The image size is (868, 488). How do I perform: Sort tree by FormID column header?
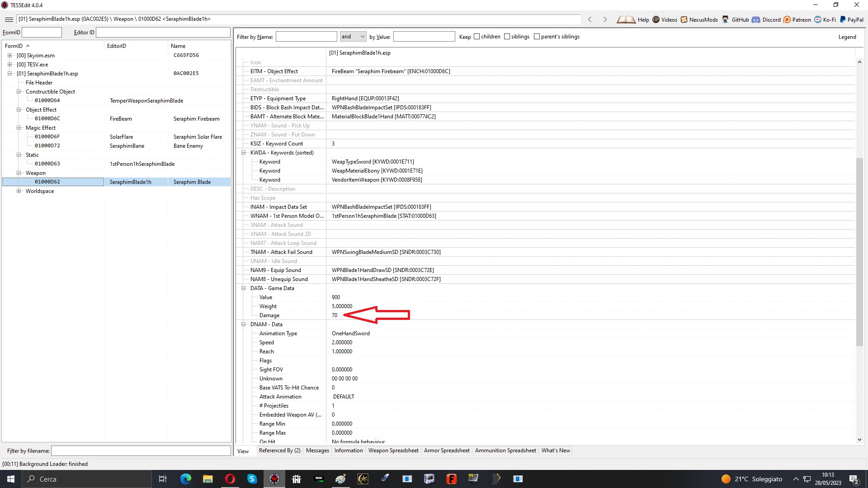[53, 46]
